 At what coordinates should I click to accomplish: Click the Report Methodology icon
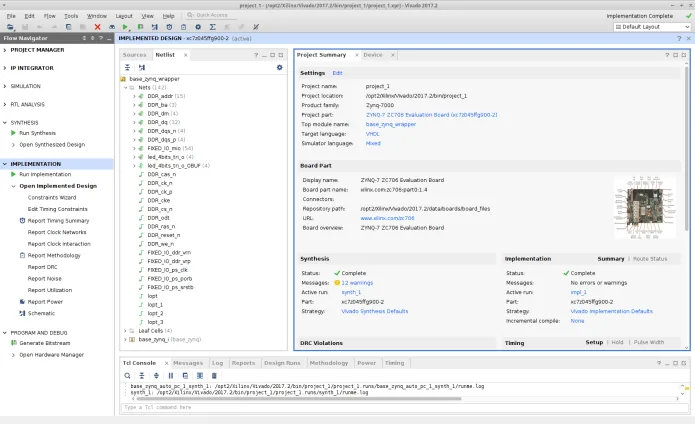22,255
